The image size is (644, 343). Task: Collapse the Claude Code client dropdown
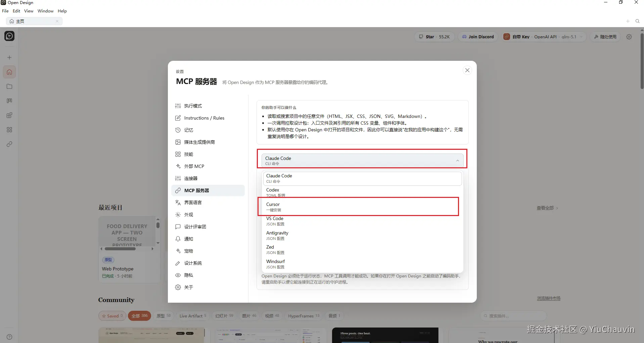pyautogui.click(x=362, y=161)
